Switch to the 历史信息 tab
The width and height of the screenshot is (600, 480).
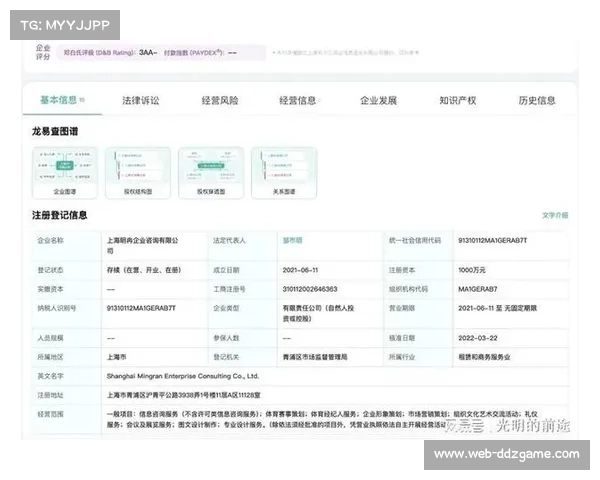tap(537, 100)
